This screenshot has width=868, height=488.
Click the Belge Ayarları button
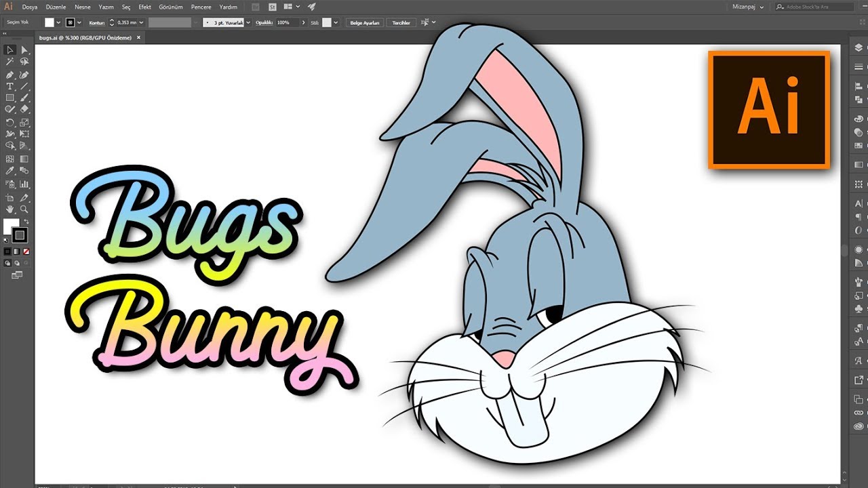pos(364,22)
